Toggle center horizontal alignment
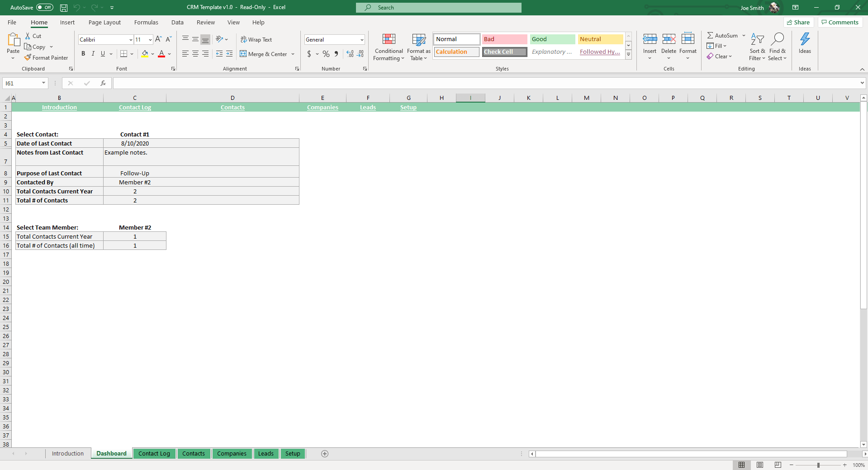 click(x=195, y=54)
